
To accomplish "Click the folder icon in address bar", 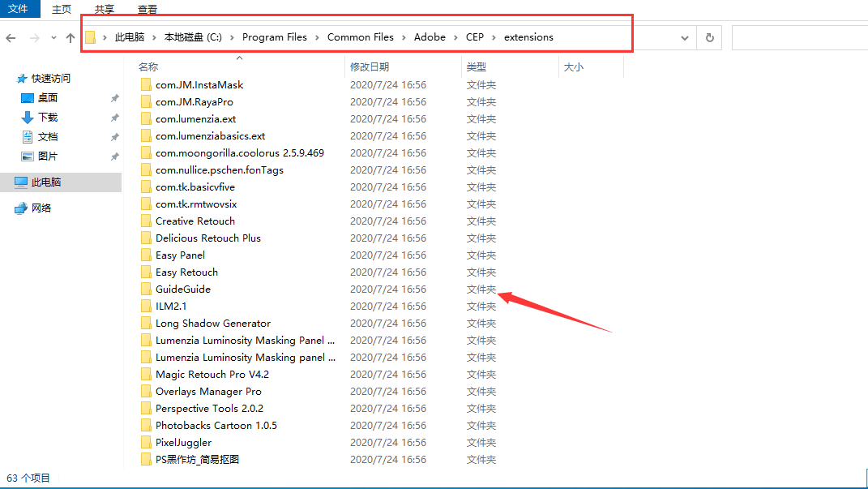I will pos(91,37).
